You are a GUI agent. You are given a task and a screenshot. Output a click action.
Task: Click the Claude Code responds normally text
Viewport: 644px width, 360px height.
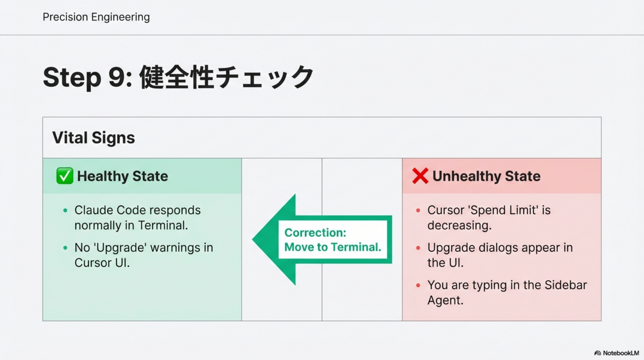(x=138, y=217)
